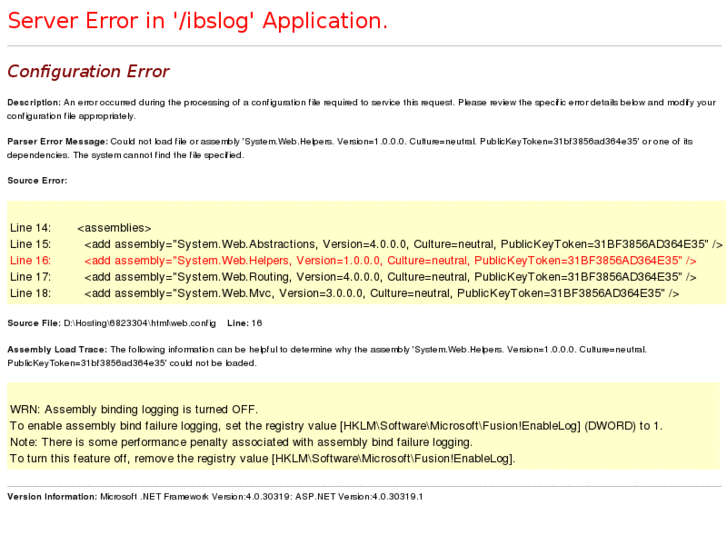Click the 'To enable assembly bind failure logging' line
The image size is (727, 545).
click(x=336, y=426)
